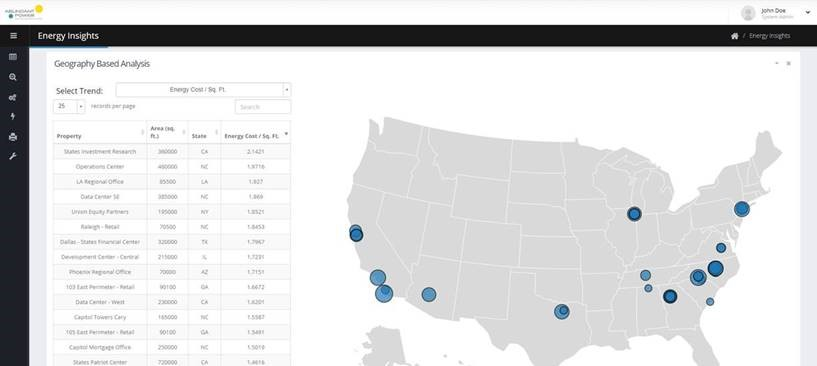Screen dimensions: 817x366
Task: Click the energy cost value 2.1421
Action: pos(255,151)
